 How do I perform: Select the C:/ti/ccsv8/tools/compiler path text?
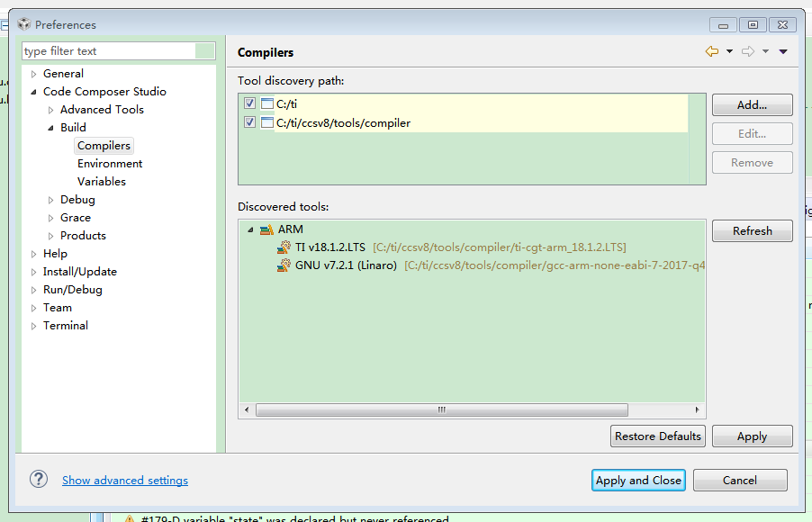coord(343,122)
